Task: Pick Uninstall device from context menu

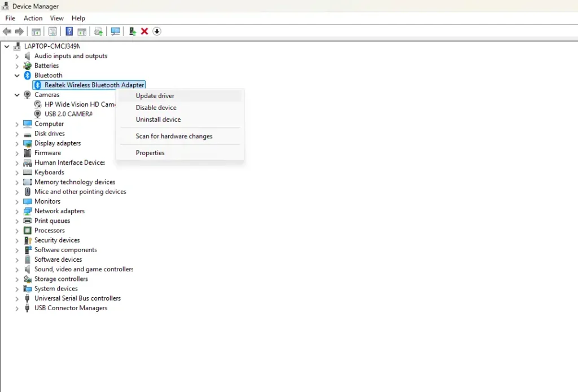Action: (x=158, y=120)
